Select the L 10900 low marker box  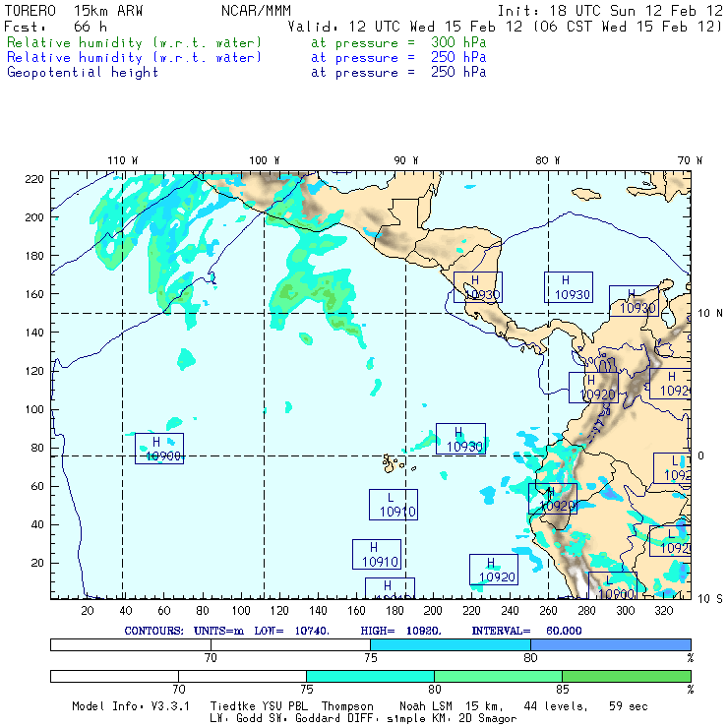612,585
